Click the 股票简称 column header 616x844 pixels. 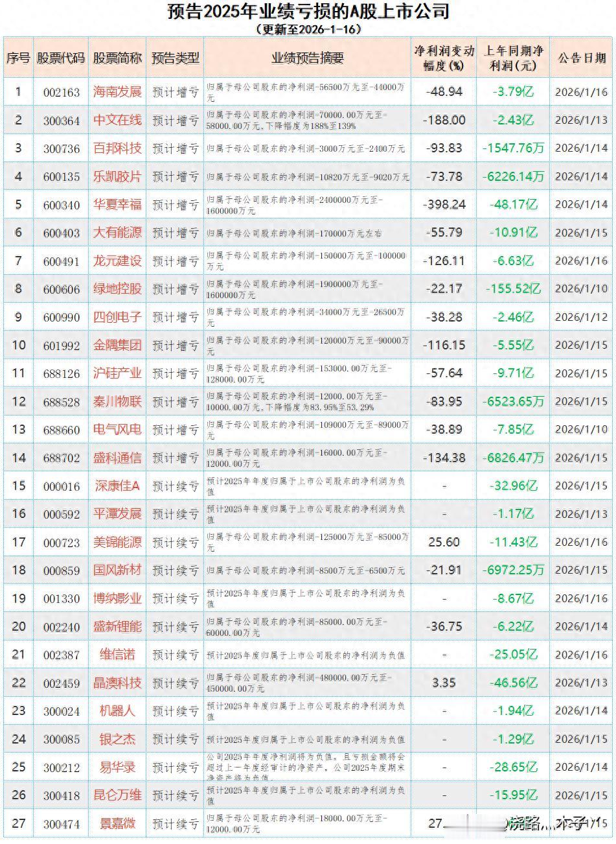[117, 58]
